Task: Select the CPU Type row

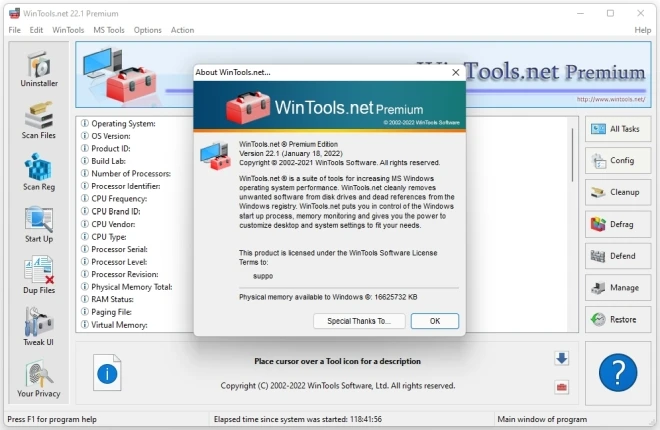Action: point(104,237)
